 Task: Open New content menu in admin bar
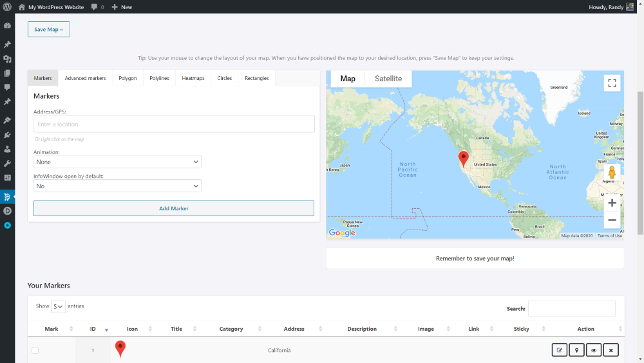click(122, 7)
